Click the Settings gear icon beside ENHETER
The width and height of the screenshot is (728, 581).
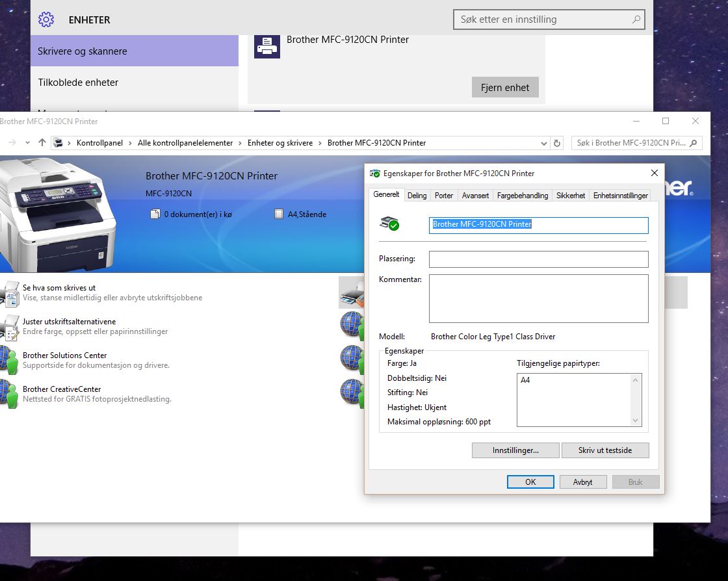[x=46, y=19]
